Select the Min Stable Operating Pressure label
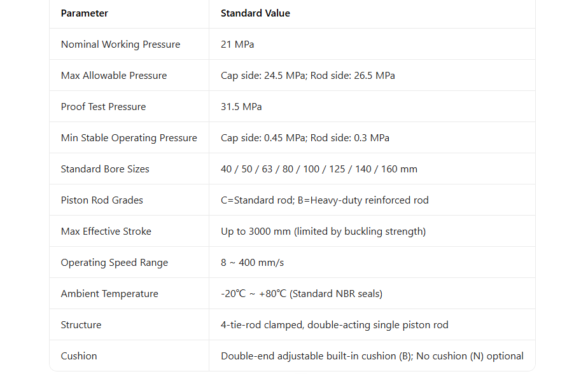 pyautogui.click(x=129, y=138)
